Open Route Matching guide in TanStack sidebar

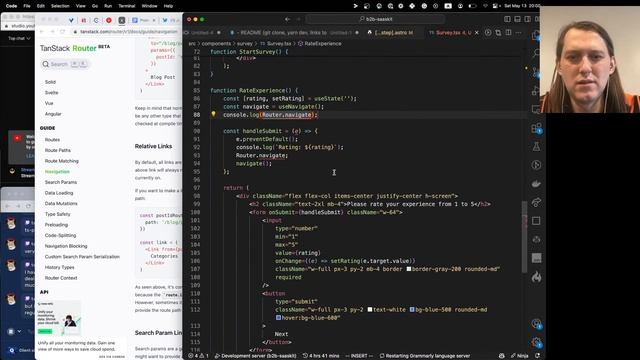pyautogui.click(x=62, y=161)
